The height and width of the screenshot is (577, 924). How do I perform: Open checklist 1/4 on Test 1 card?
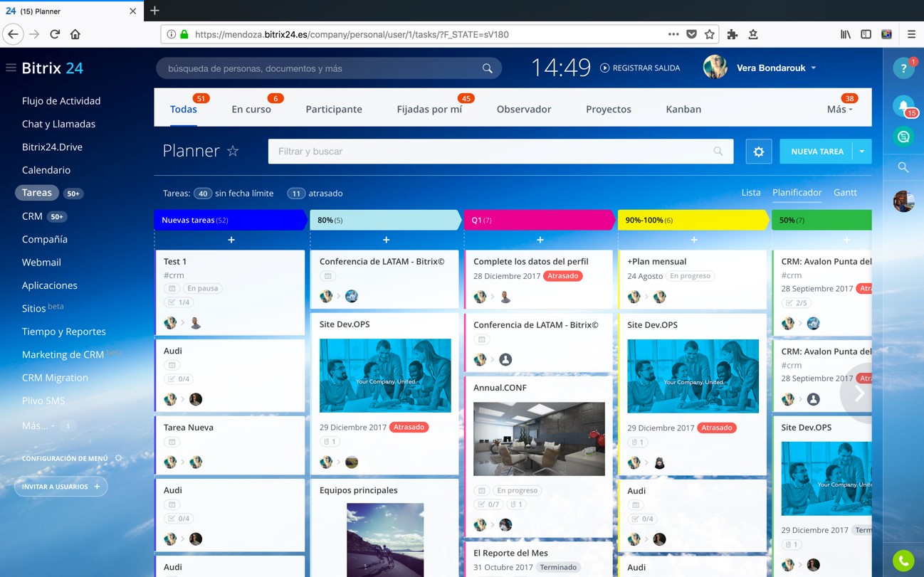point(179,302)
